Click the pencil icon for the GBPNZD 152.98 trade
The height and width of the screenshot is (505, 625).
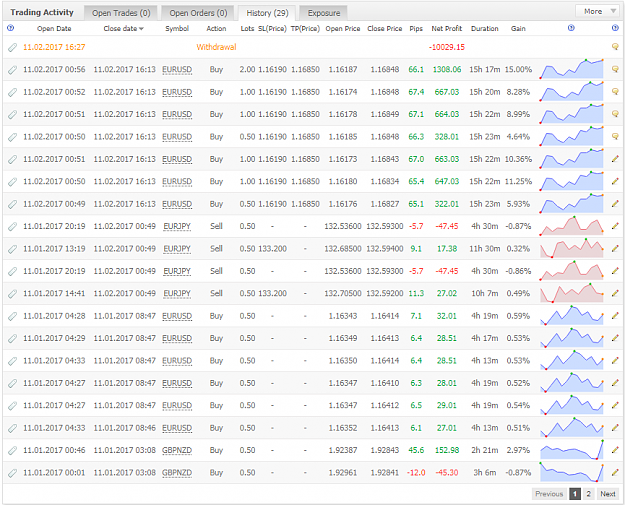pos(615,450)
